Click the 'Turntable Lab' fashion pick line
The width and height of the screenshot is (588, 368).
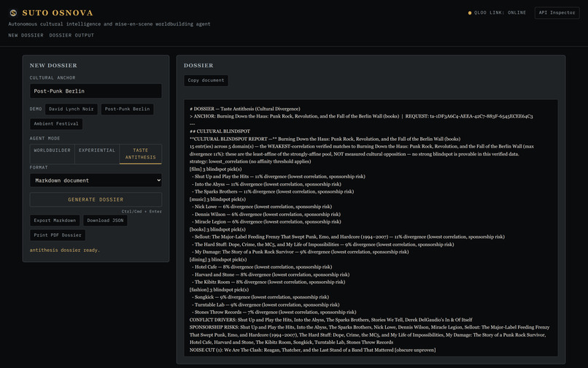(x=266, y=304)
